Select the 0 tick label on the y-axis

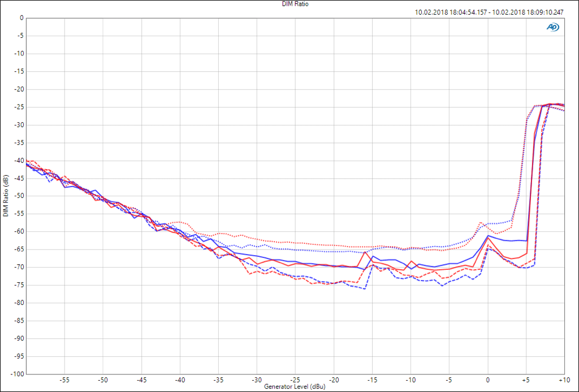(x=21, y=18)
